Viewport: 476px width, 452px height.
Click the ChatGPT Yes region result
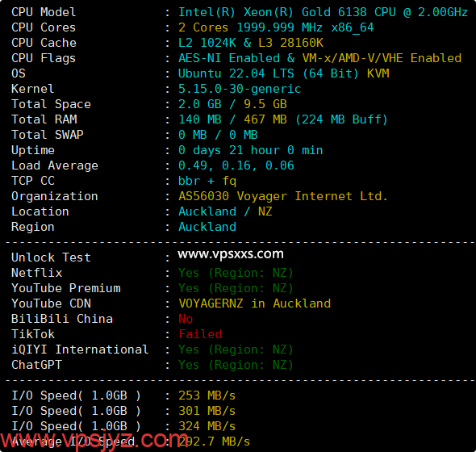[x=236, y=365]
